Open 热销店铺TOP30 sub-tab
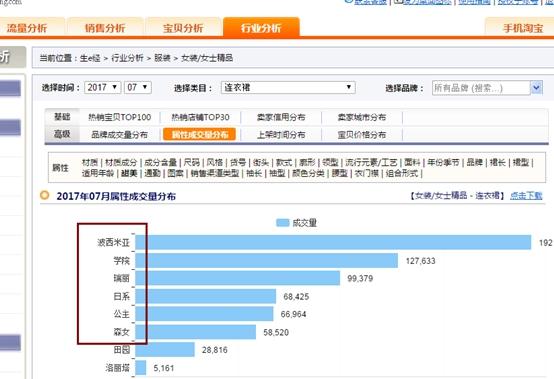 (x=200, y=117)
